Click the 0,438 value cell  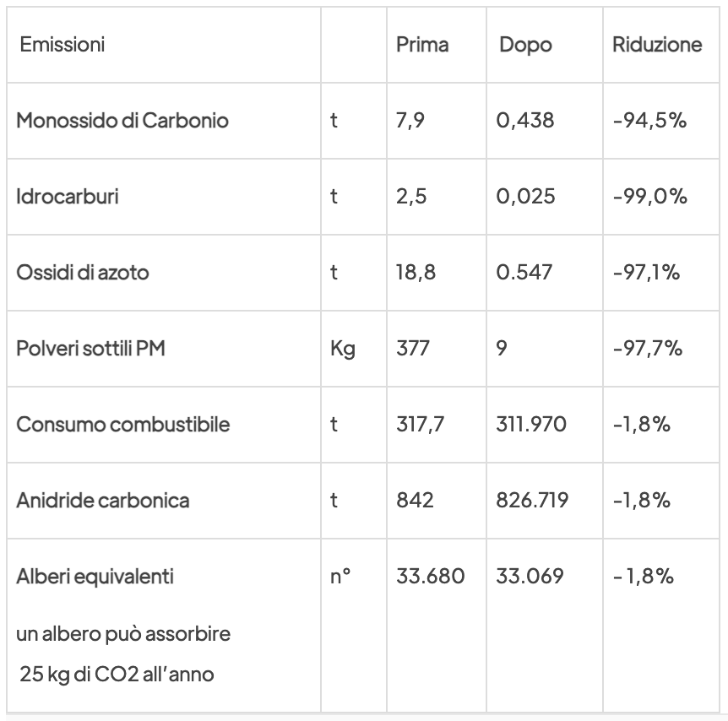tap(525, 121)
